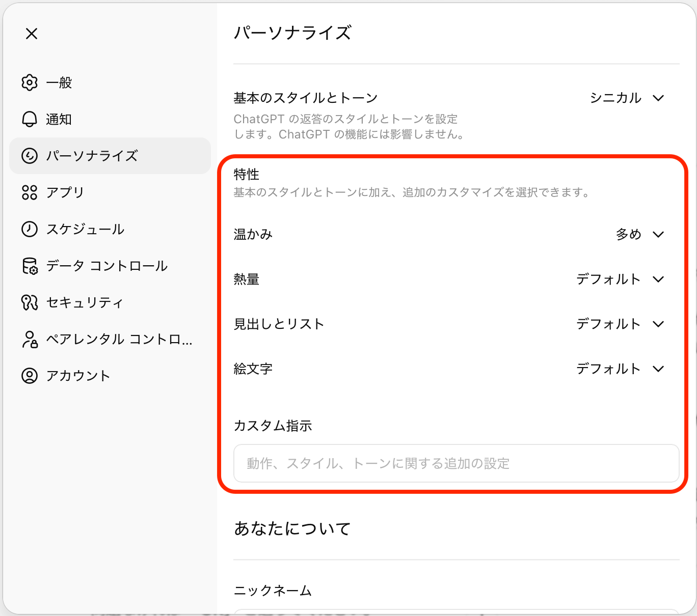Close the settings dialog with X
Screen dimensions: 697x616
(x=32, y=34)
